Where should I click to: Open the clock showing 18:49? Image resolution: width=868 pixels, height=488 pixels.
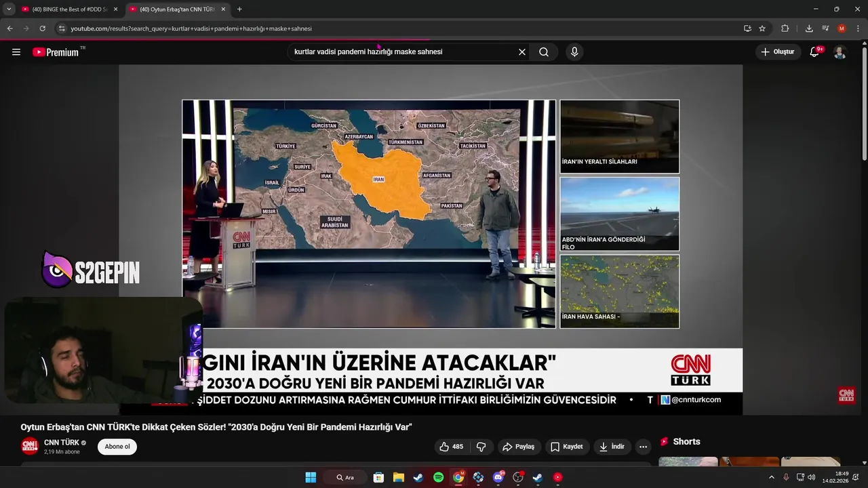[x=835, y=477]
